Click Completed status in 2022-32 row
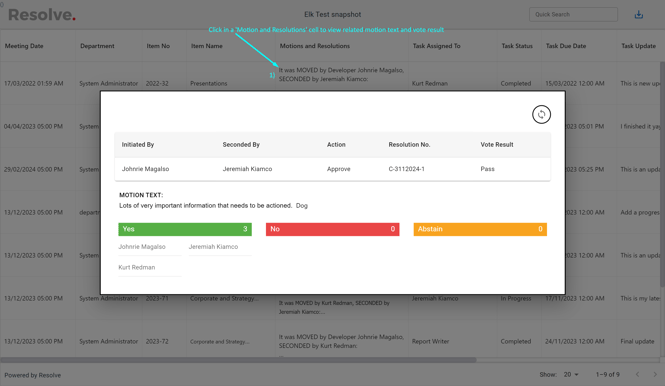 point(515,84)
